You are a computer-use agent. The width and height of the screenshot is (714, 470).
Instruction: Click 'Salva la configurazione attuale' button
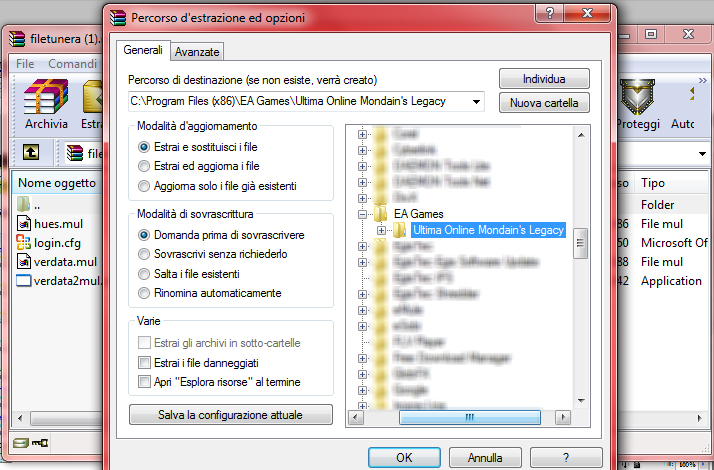[230, 415]
